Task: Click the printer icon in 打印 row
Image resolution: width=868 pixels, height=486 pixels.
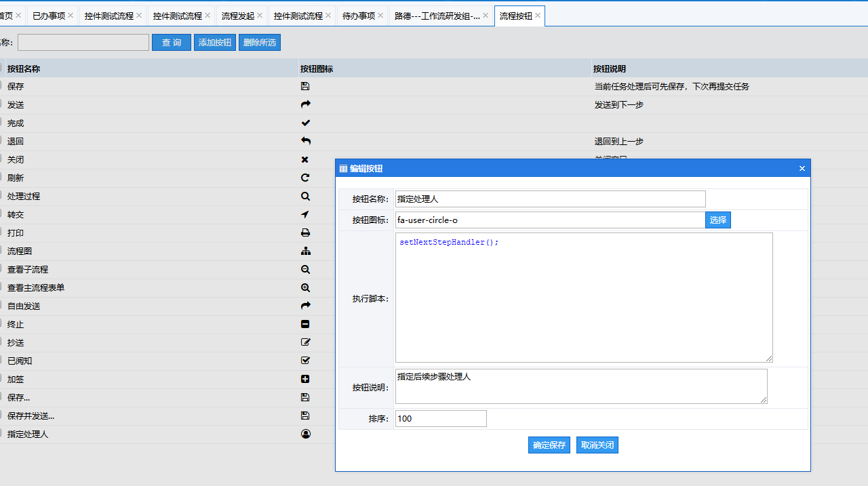Action: 305,232
